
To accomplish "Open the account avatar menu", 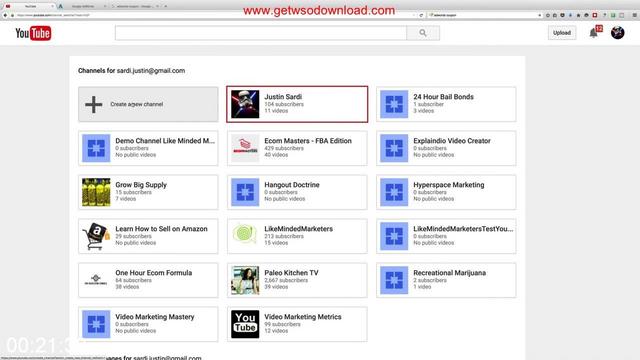I will click(618, 33).
